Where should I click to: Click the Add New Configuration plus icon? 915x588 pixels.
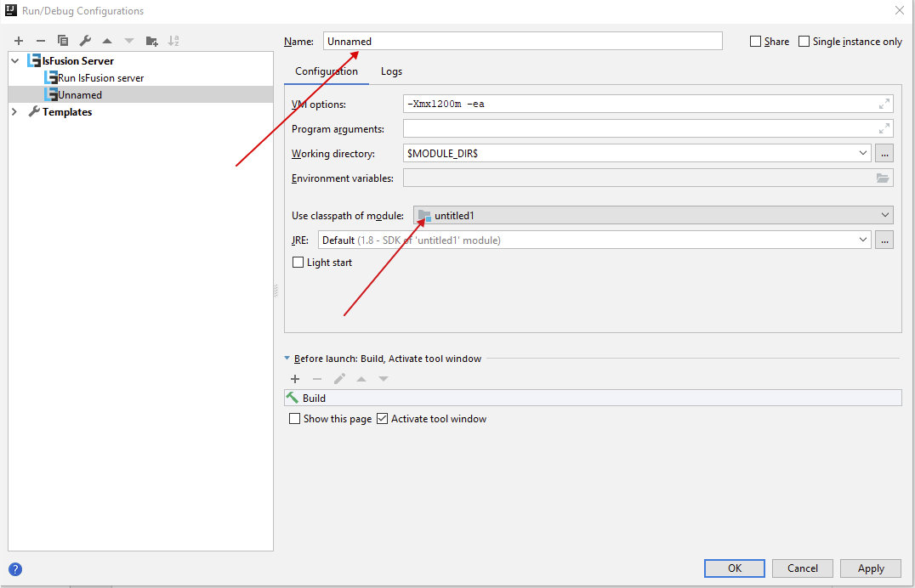tap(19, 41)
